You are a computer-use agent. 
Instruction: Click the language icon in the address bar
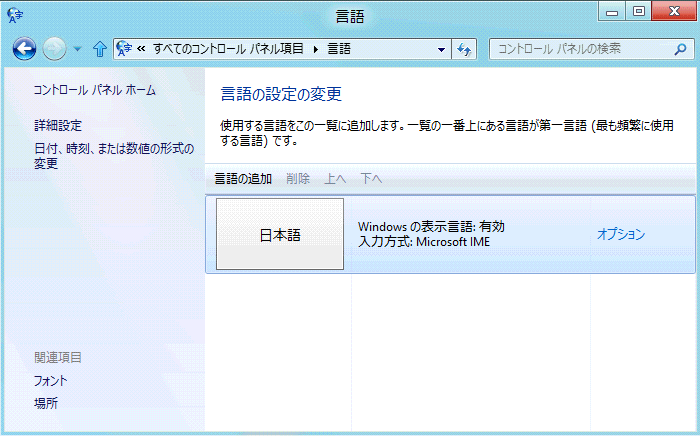[x=124, y=49]
